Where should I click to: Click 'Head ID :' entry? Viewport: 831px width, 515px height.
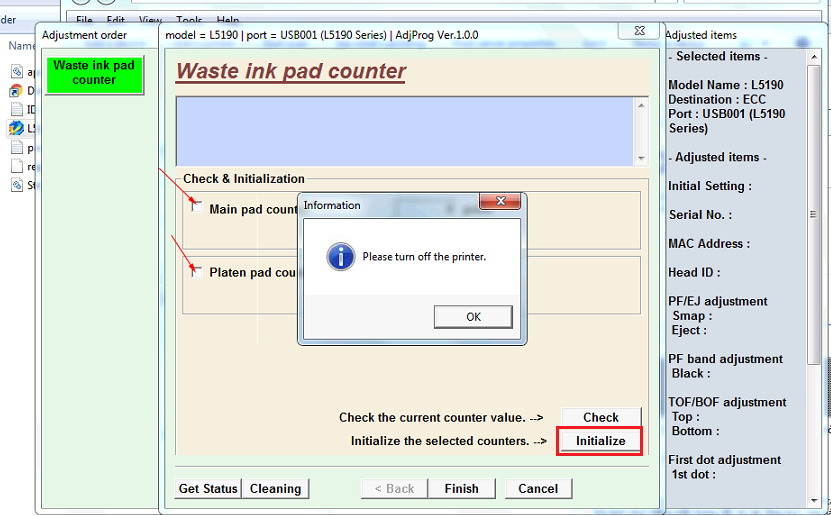[694, 272]
